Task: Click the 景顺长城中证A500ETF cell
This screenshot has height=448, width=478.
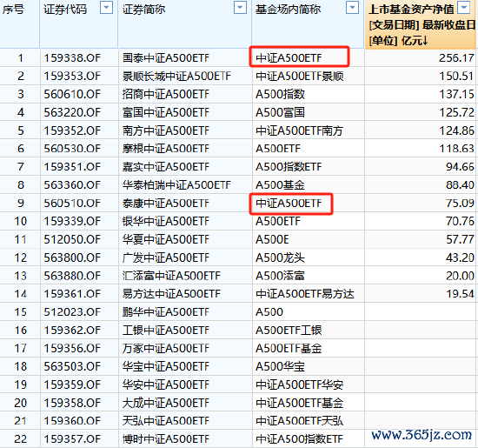Action: coord(185,76)
